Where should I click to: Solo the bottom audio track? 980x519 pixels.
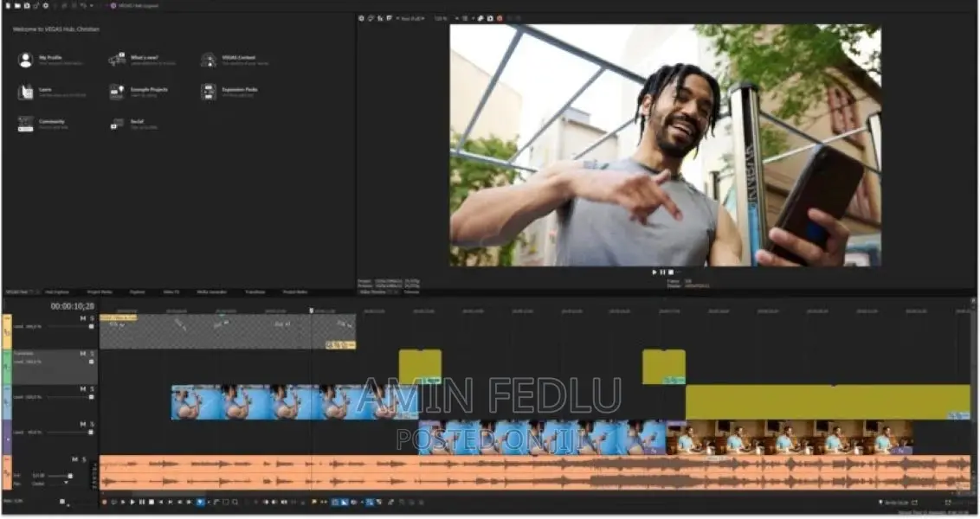pos(82,459)
